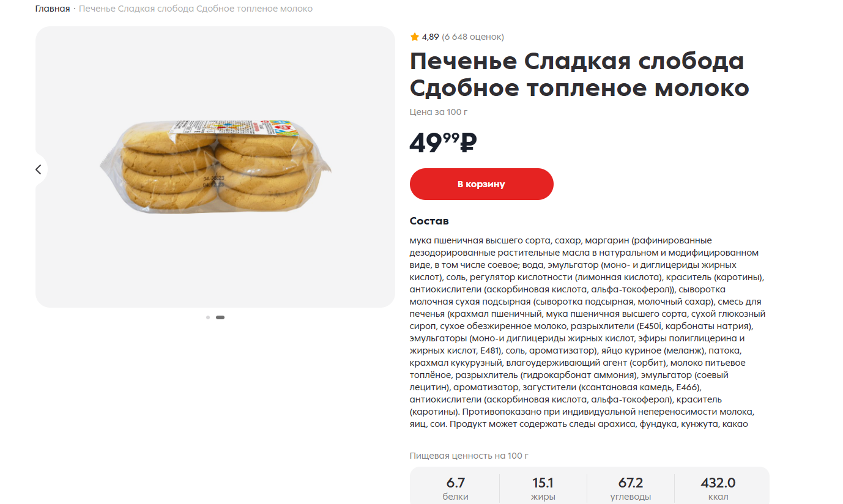The image size is (843, 504).
Task: Select the first carousel indicator dot
Action: click(208, 317)
